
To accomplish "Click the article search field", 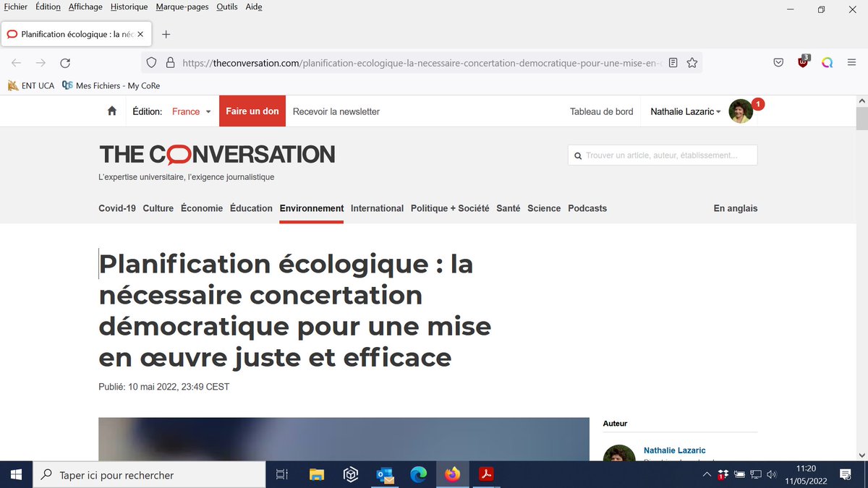I will click(x=663, y=155).
